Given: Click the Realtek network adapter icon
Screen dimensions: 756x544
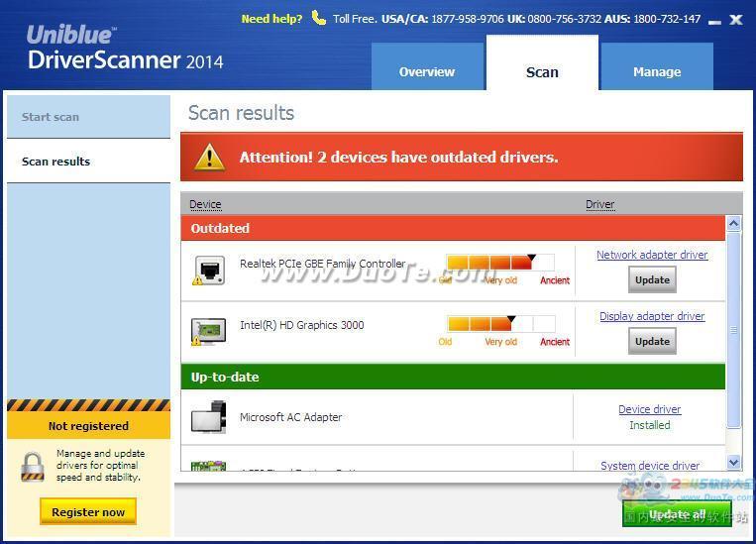Looking at the screenshot, I should 209,271.
